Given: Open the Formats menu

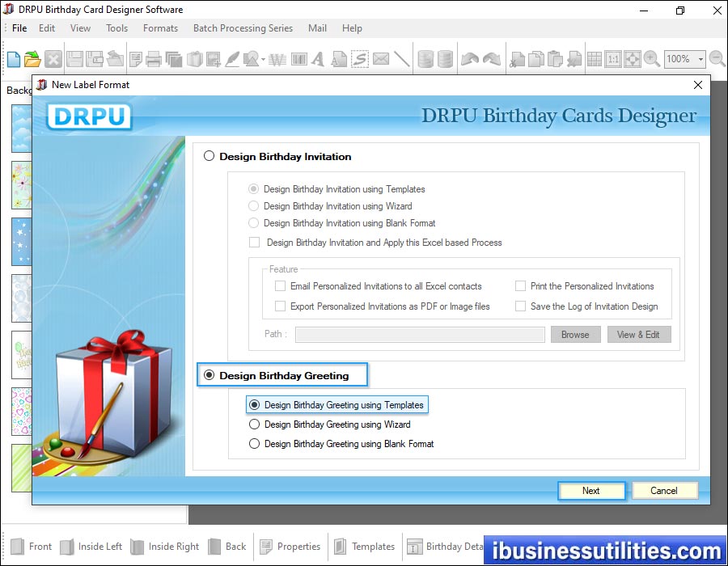Looking at the screenshot, I should 159,27.
